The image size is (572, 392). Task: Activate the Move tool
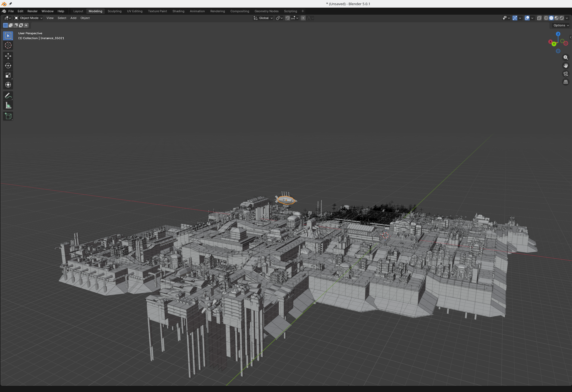click(x=8, y=56)
